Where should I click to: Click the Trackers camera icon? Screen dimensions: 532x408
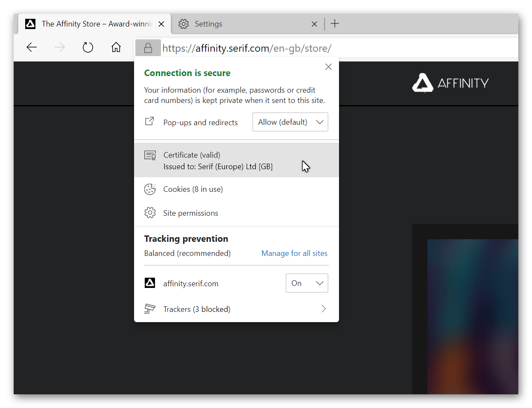[x=150, y=308]
